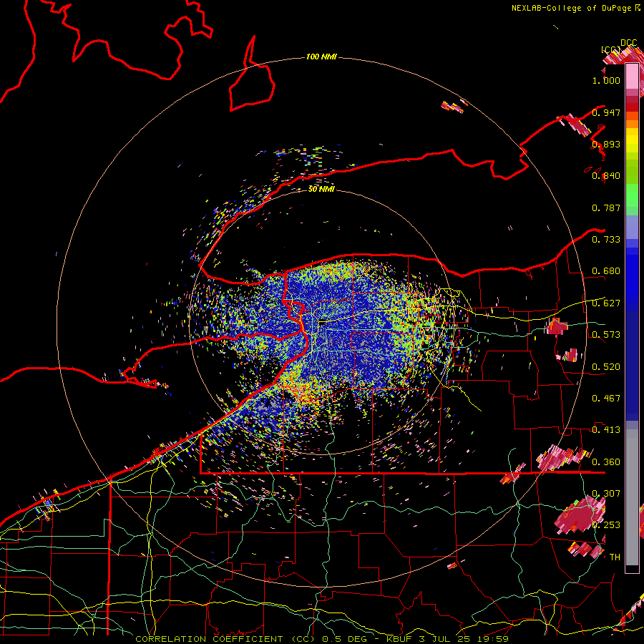Click the 0.893 legend value
Screen dimensions: 644x644
click(606, 144)
